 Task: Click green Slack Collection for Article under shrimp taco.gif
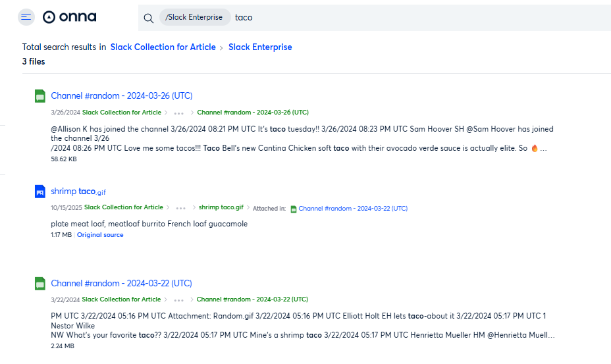[124, 208]
